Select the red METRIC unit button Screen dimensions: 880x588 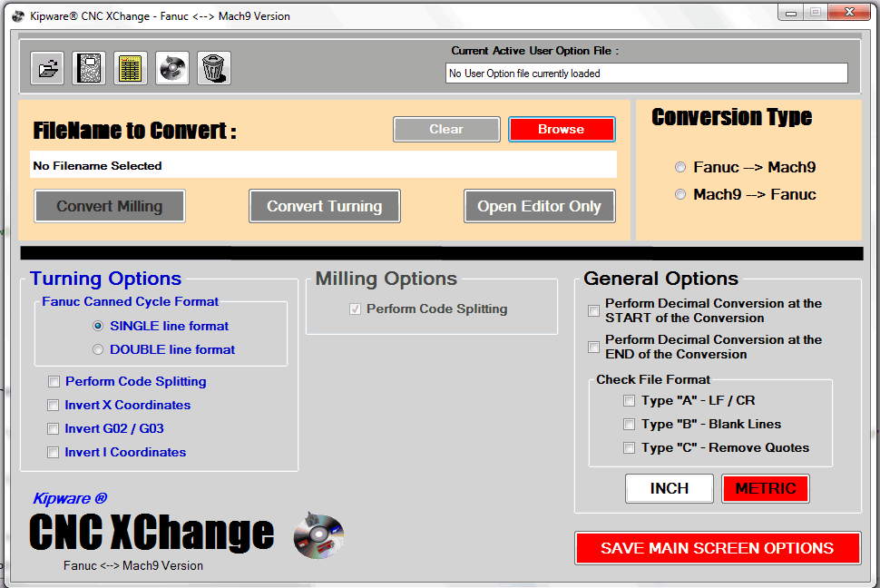[766, 488]
